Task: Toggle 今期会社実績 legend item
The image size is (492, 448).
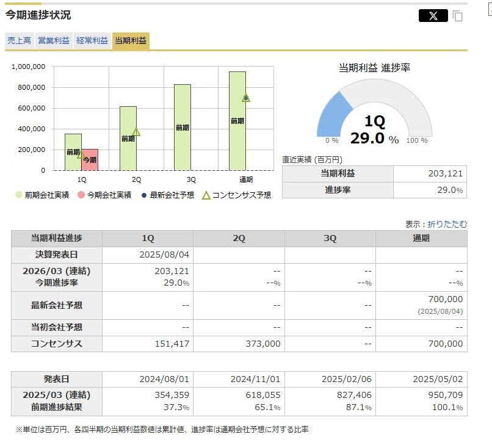Action: click(x=104, y=195)
